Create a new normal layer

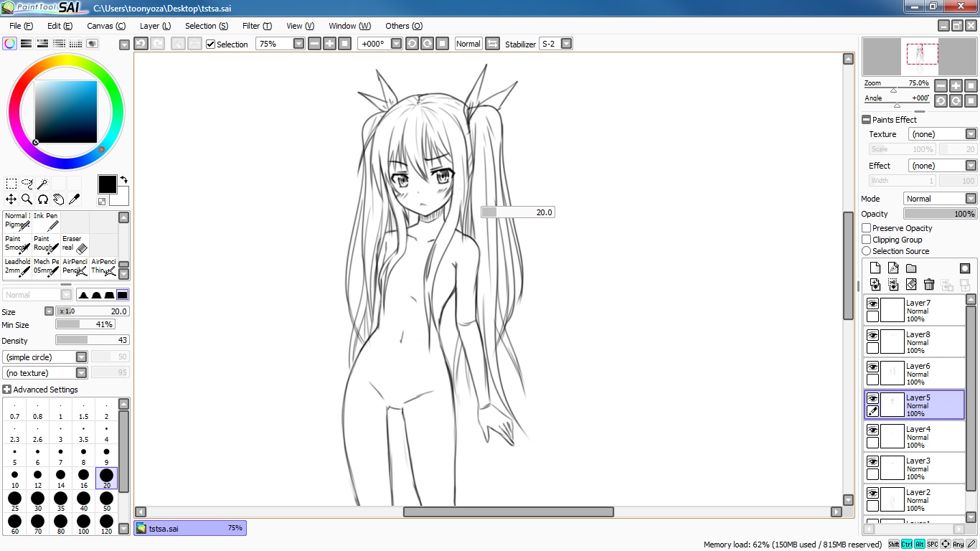pyautogui.click(x=875, y=268)
